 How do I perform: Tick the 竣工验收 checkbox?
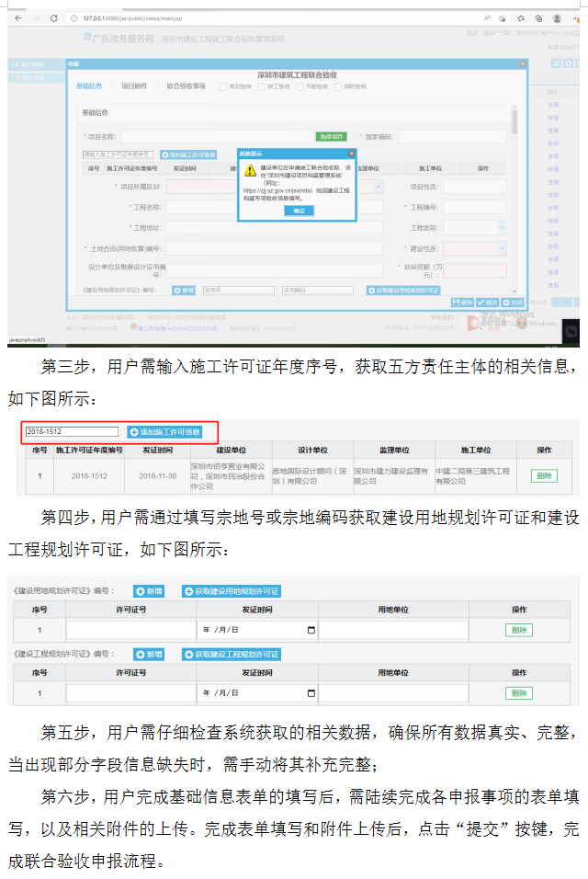pos(261,86)
